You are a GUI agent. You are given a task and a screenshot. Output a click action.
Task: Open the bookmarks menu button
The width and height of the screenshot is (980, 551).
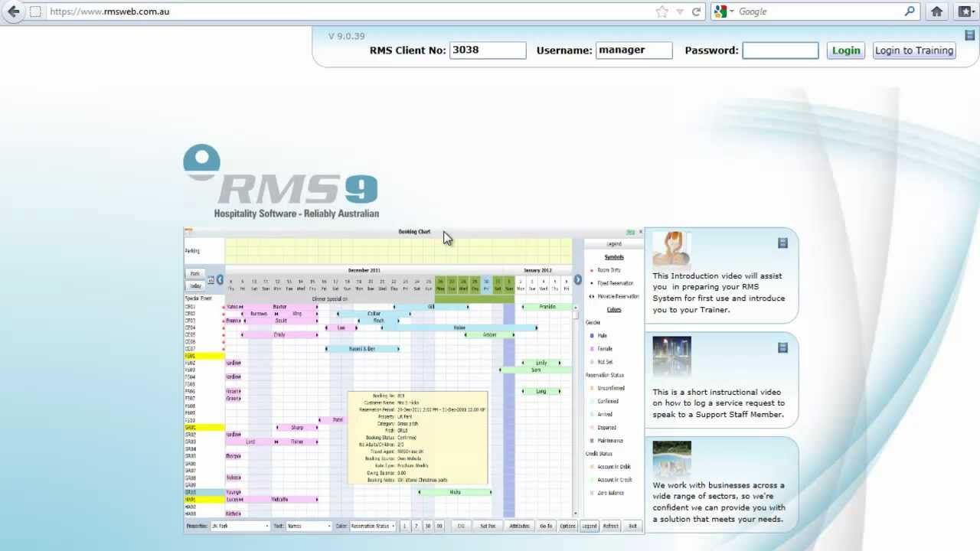(967, 11)
